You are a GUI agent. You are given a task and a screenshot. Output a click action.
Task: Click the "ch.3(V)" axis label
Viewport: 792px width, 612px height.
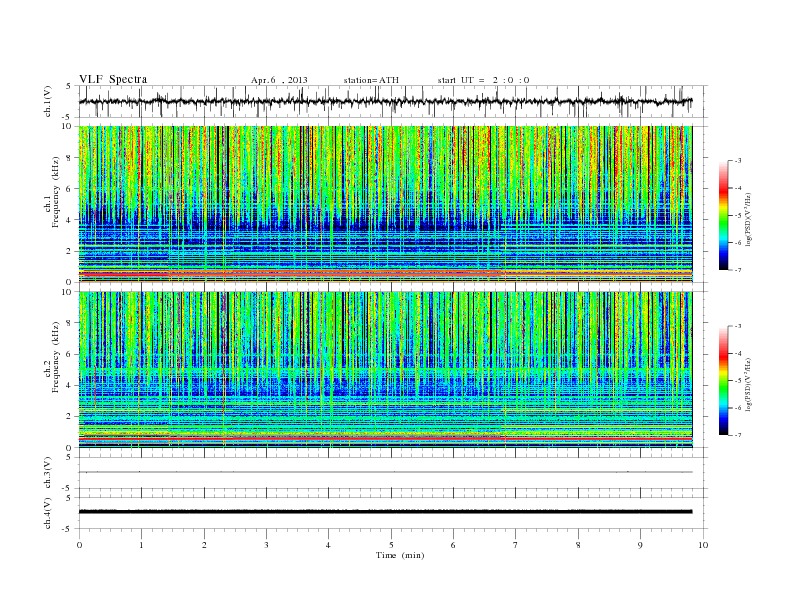[x=48, y=473]
